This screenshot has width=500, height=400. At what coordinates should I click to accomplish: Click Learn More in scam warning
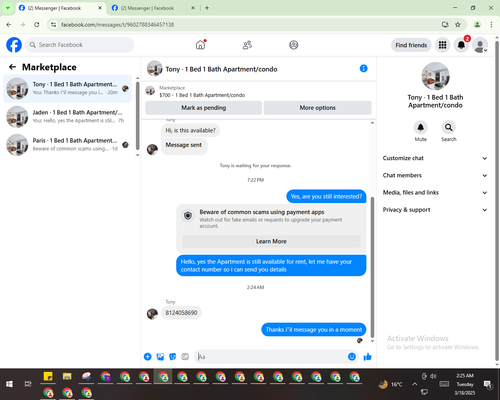pyautogui.click(x=271, y=241)
